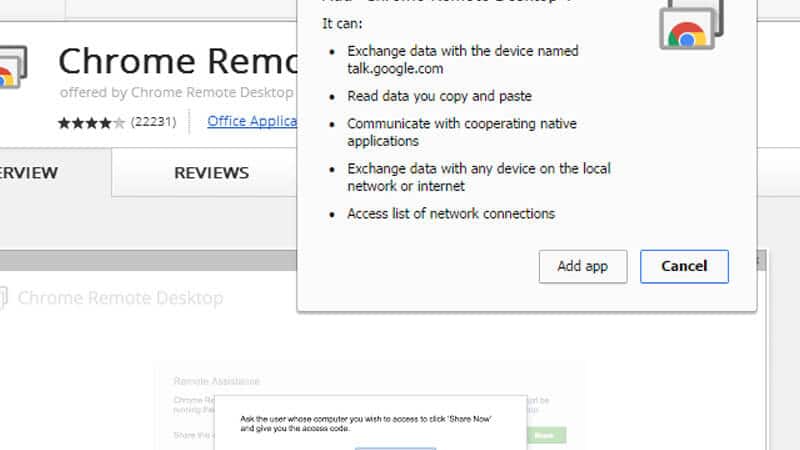
Task: Click the Chrome Remote Desktop dialog icon
Action: [691, 24]
